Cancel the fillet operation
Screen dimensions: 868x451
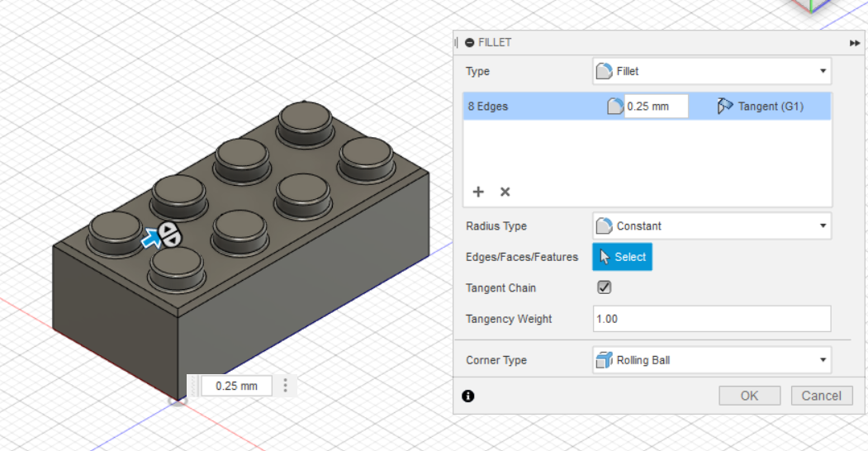pos(822,396)
